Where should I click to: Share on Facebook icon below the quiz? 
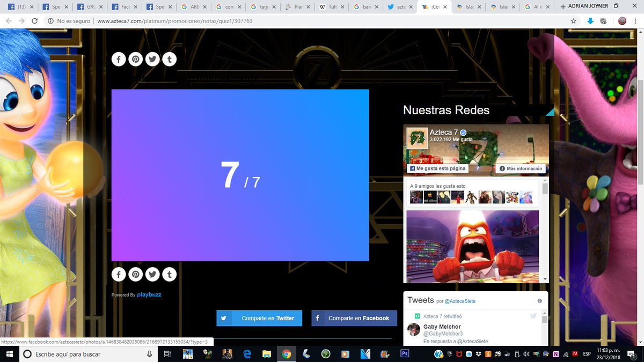(119, 275)
